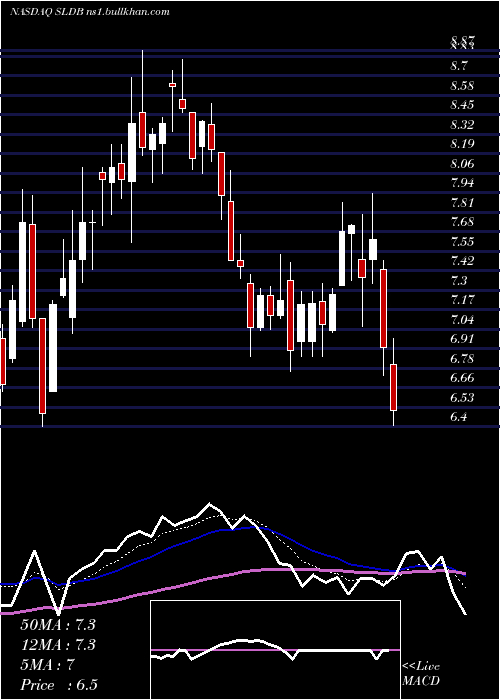Screen dimensions: 500x700
Task: Click the NASDAQ SLDB chart title text
Action: [x=89, y=12]
